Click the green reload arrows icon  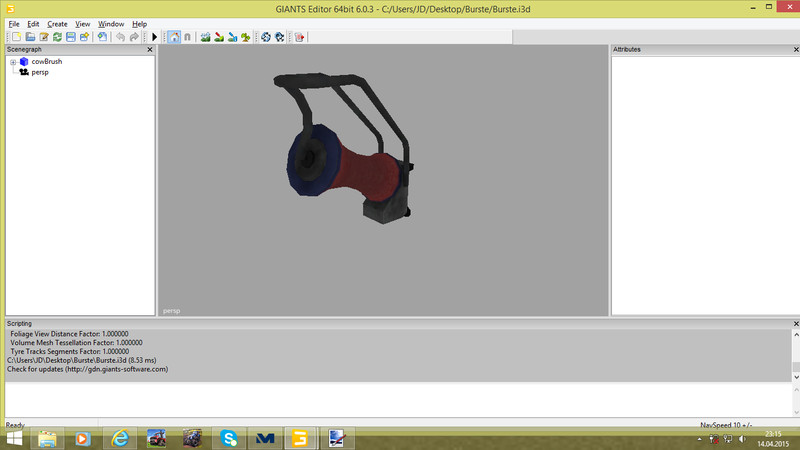pyautogui.click(x=58, y=37)
